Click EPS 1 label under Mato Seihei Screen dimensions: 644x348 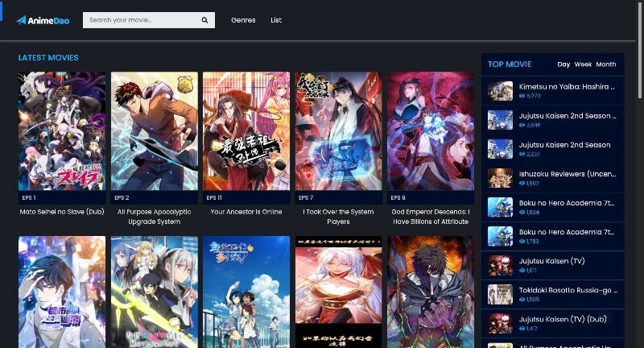point(29,197)
